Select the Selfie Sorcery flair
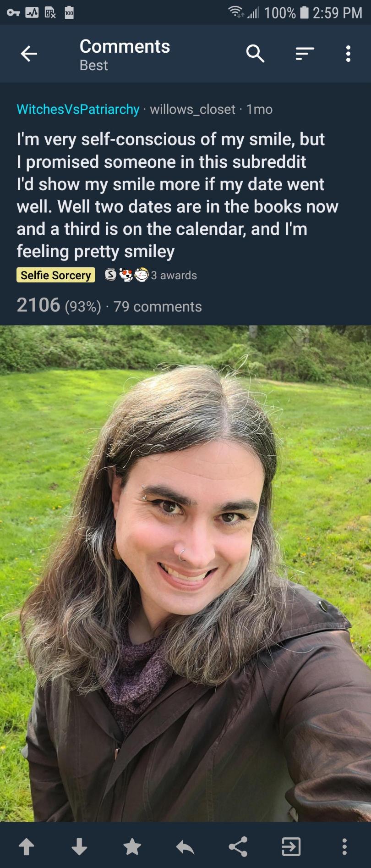Screen dimensions: 371x868 [56, 275]
